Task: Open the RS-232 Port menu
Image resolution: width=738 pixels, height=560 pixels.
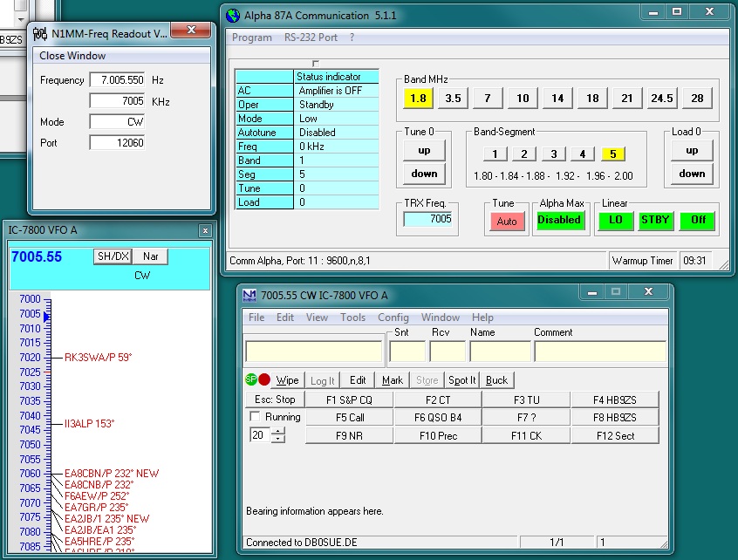Action: 311,38
